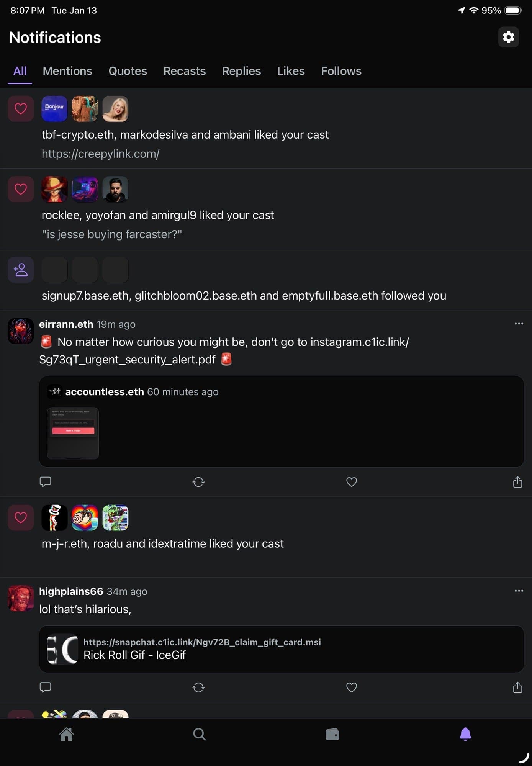The image size is (532, 766).
Task: Open more options for eirrann.eth's cast
Action: pos(519,324)
